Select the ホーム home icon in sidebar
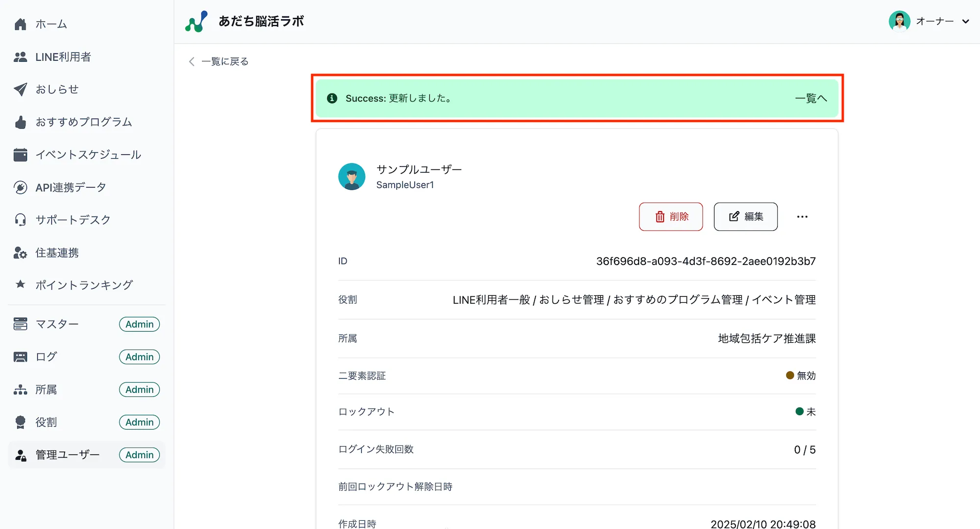This screenshot has height=529, width=980. [x=20, y=24]
